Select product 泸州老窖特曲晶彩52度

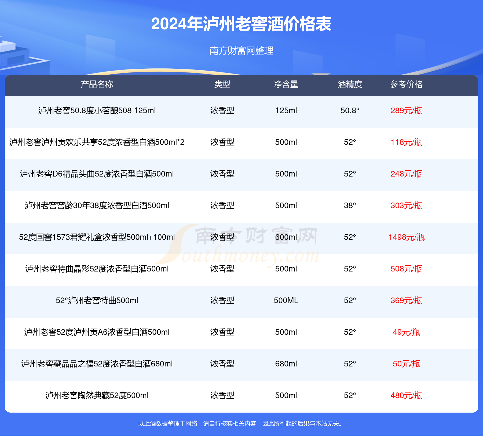tap(97, 269)
